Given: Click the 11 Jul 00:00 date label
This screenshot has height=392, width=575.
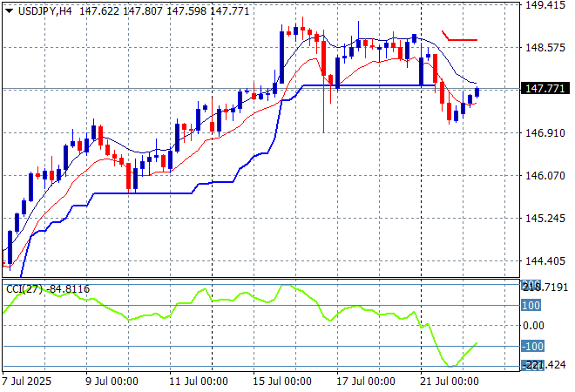Looking at the screenshot, I should [x=199, y=381].
